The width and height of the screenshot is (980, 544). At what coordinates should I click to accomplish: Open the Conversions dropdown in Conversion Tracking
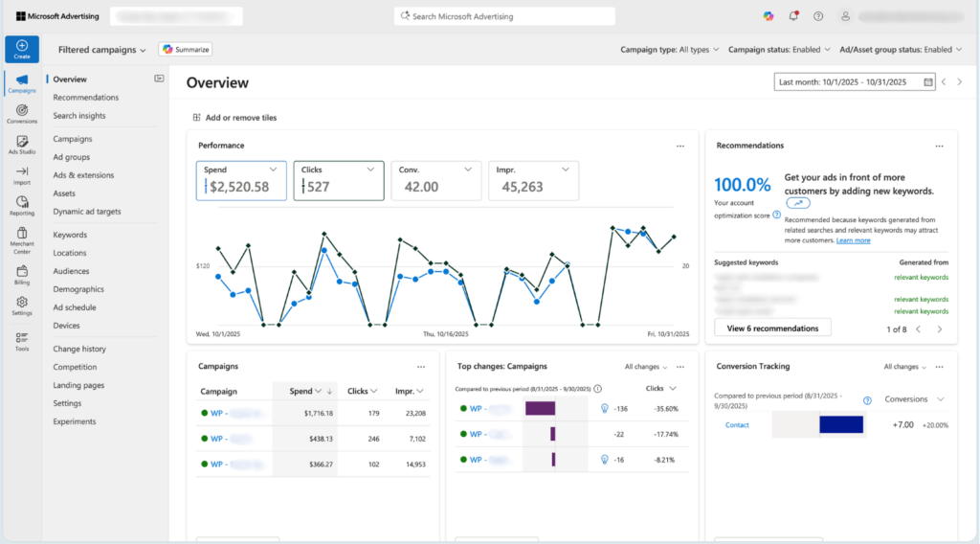point(914,399)
